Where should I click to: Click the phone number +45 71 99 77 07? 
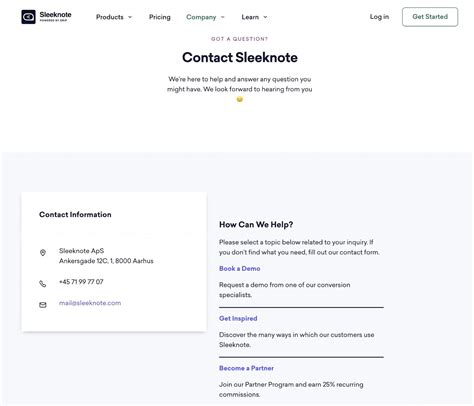click(81, 282)
